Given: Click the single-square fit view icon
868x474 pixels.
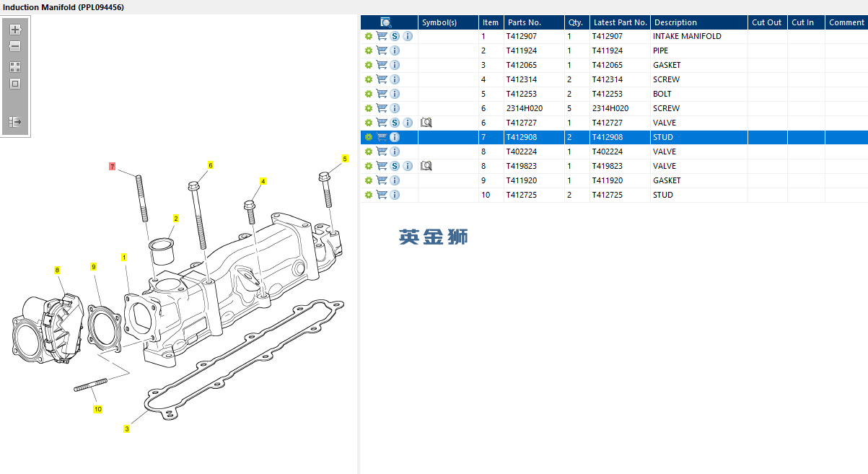Looking at the screenshot, I should click(15, 84).
